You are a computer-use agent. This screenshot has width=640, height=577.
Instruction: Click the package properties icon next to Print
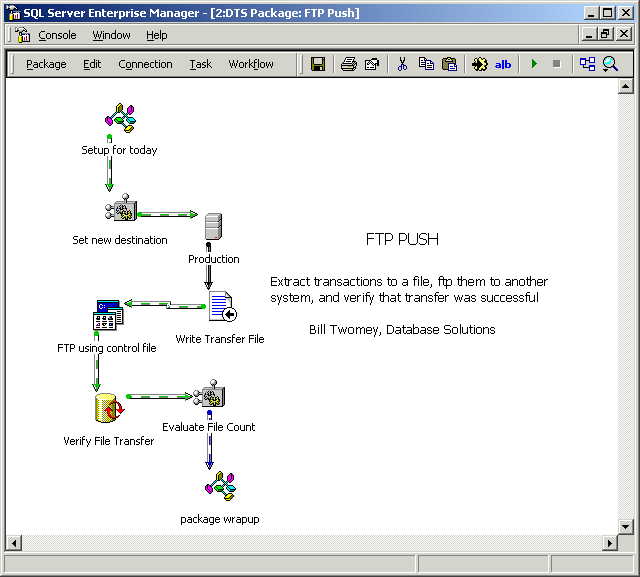click(372, 64)
